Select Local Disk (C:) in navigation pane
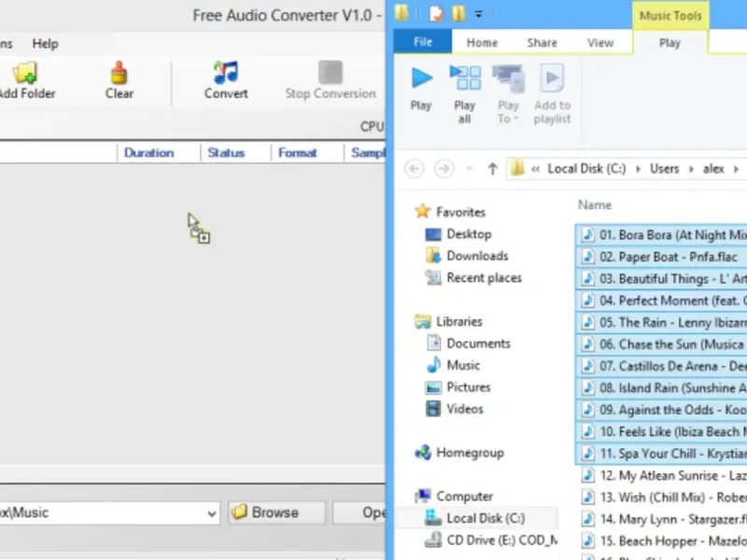This screenshot has width=747, height=560. (486, 519)
